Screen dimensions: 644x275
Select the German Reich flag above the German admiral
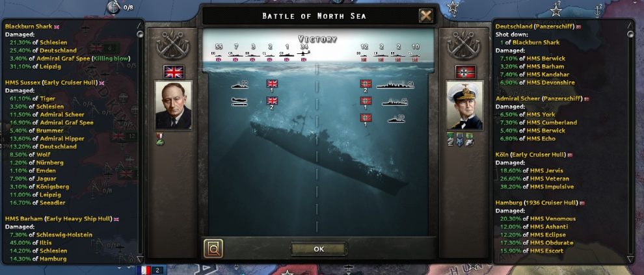(465, 72)
